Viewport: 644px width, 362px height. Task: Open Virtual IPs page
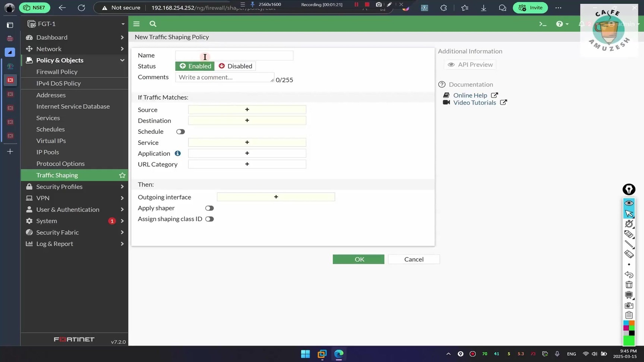point(51,141)
